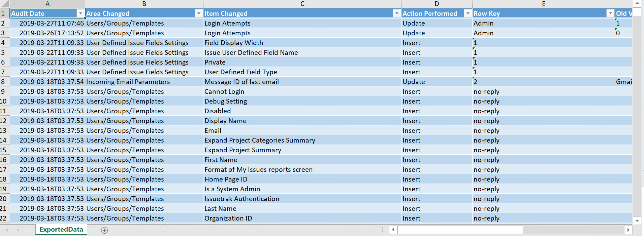Click the Private item cell
644x236 pixels.
tap(302, 62)
